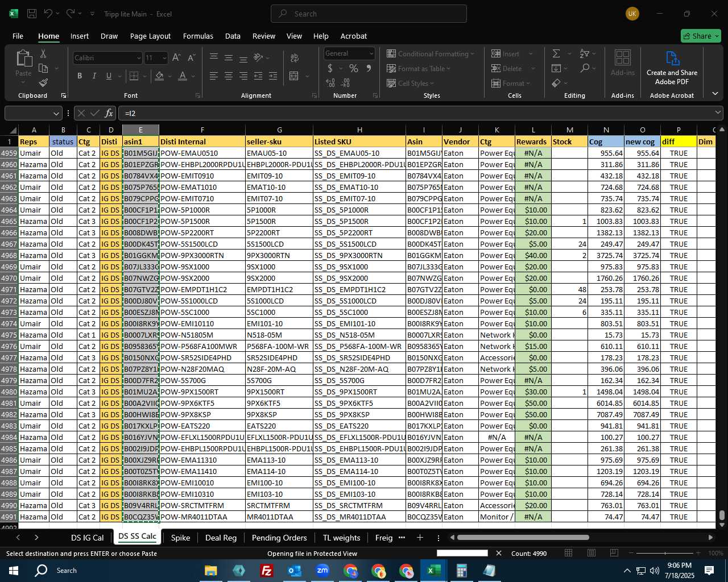Switch to the Data ribbon tab
Viewport: 728px width, 582px height.
pos(233,36)
